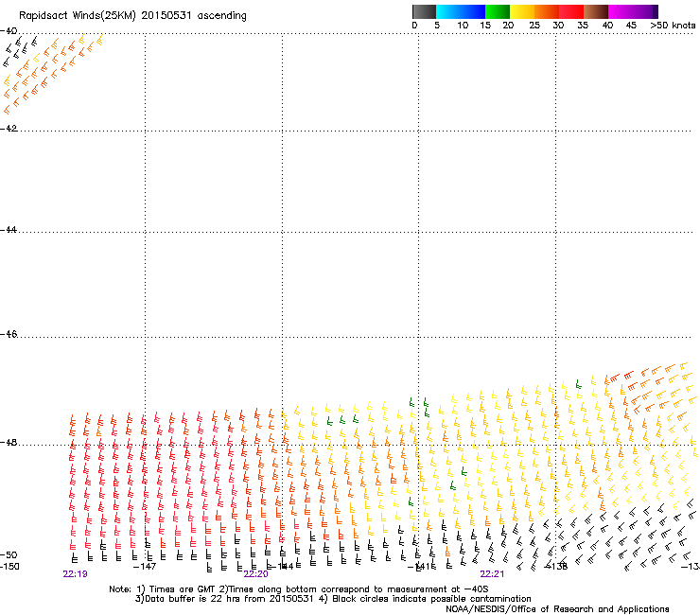
Task: Click the note line starting 'Times are GMT'
Action: click(299, 589)
